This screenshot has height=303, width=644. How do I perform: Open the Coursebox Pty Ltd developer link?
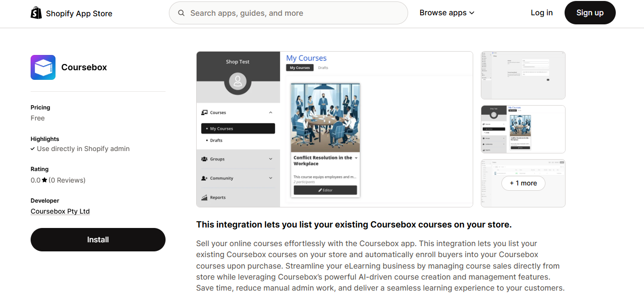60,211
